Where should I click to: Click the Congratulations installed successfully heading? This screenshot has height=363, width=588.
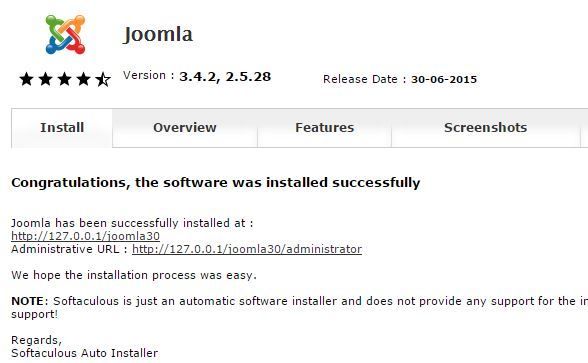click(216, 183)
